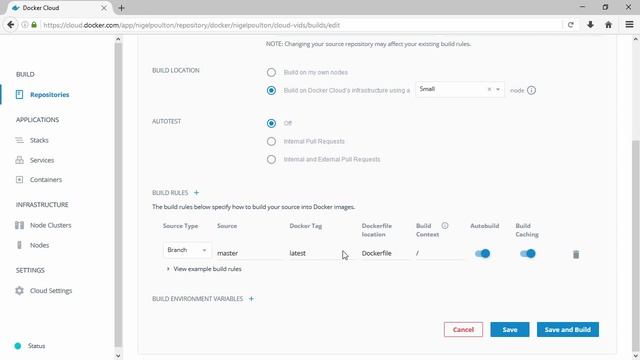640x360 pixels.
Task: Open Nodes in sidebar
Action: 40,245
